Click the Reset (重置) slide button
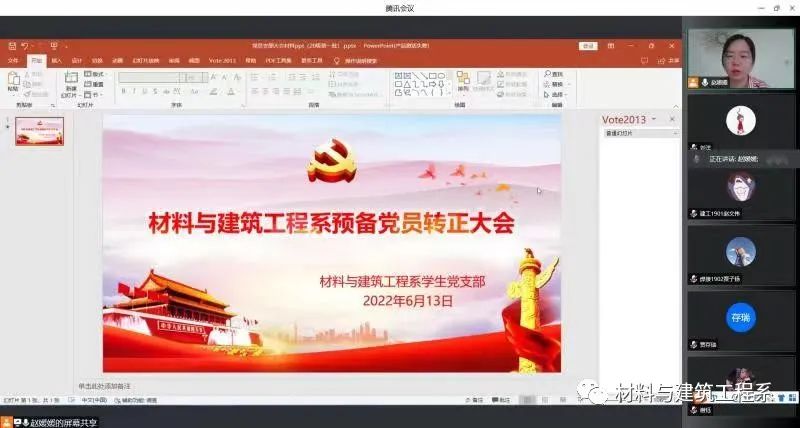 94,85
